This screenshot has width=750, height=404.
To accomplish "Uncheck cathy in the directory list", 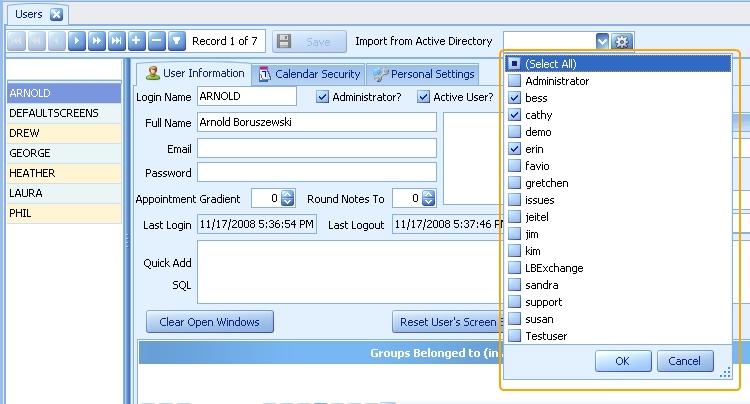I will 514,115.
